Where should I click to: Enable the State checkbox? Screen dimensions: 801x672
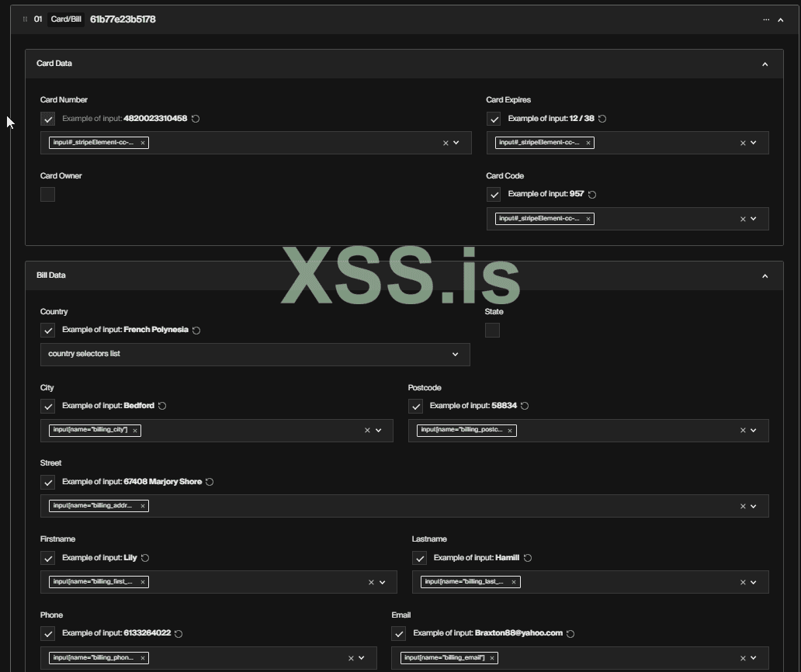[492, 331]
